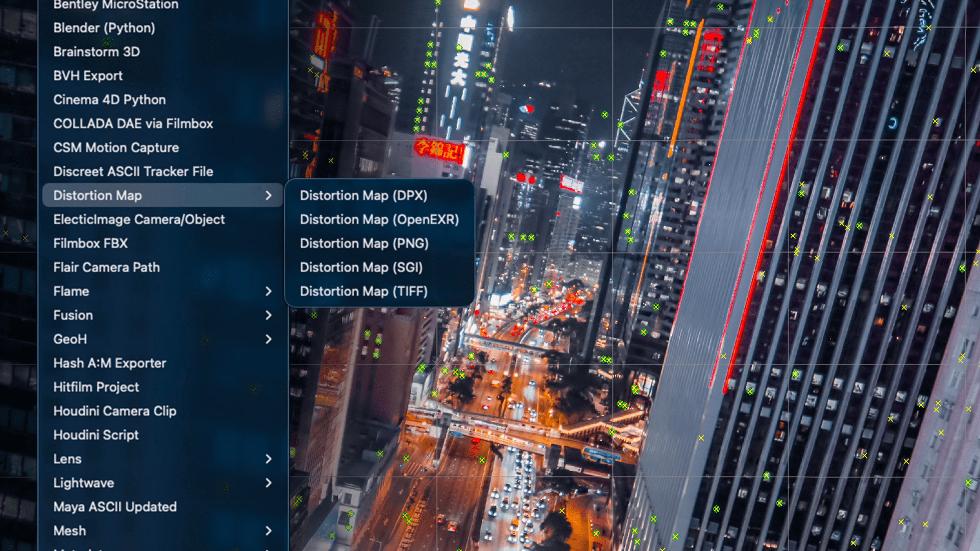Image resolution: width=980 pixels, height=551 pixels.
Task: Expand the Flame export submenu
Action: (269, 291)
